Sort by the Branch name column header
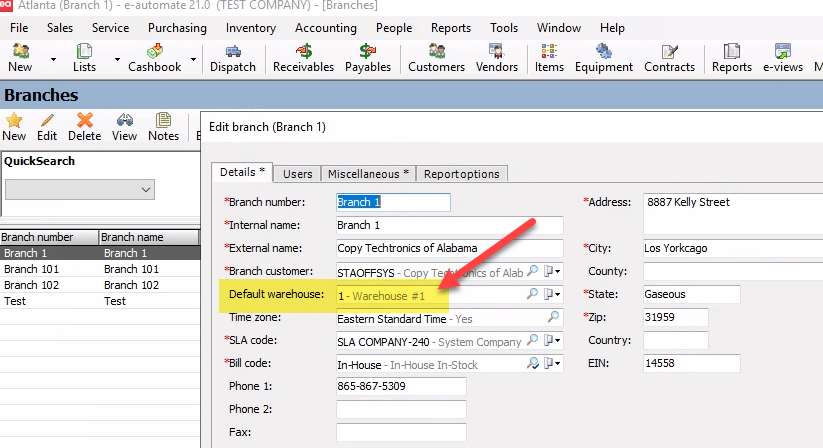 (x=149, y=237)
